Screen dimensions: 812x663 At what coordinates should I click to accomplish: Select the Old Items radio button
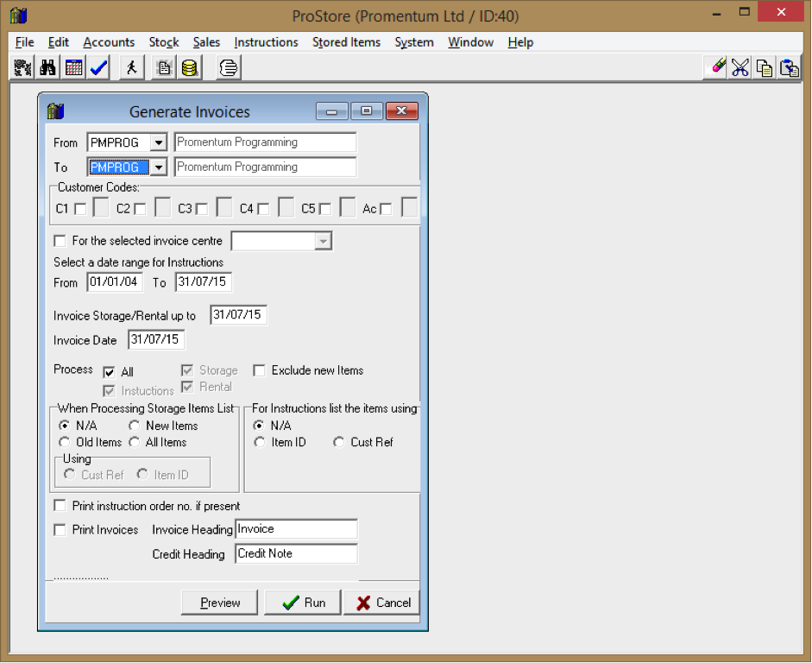tap(64, 442)
